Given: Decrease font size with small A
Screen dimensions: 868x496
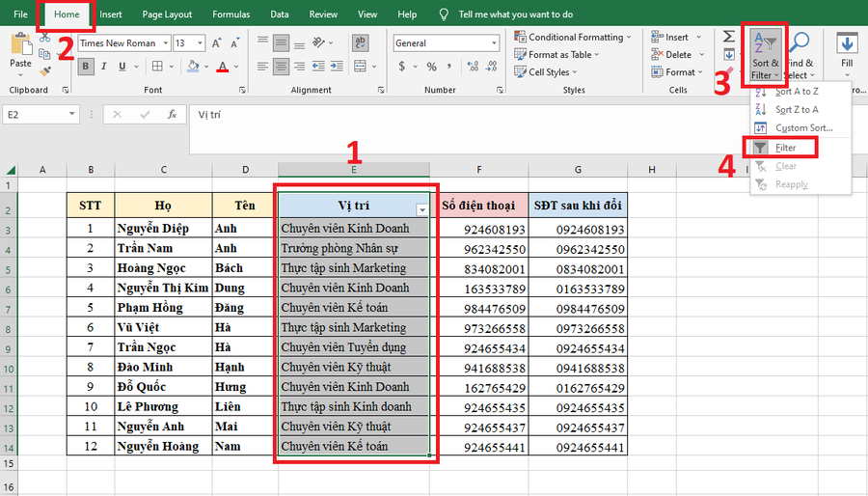Looking at the screenshot, I should pos(235,43).
